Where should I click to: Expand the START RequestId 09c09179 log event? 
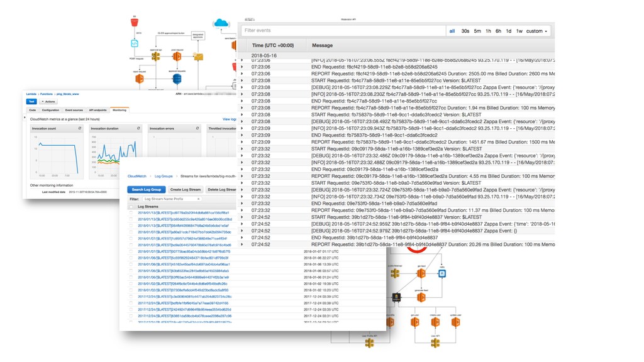click(x=242, y=148)
